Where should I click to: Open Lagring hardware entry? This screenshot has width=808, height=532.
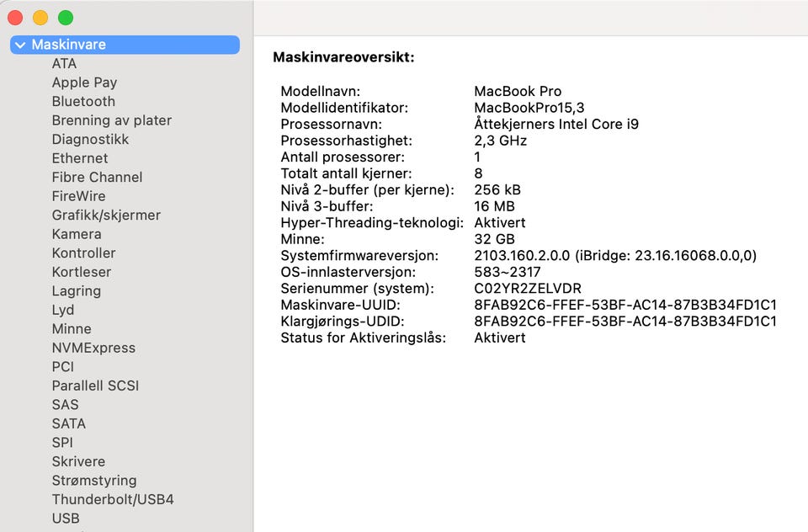point(77,291)
